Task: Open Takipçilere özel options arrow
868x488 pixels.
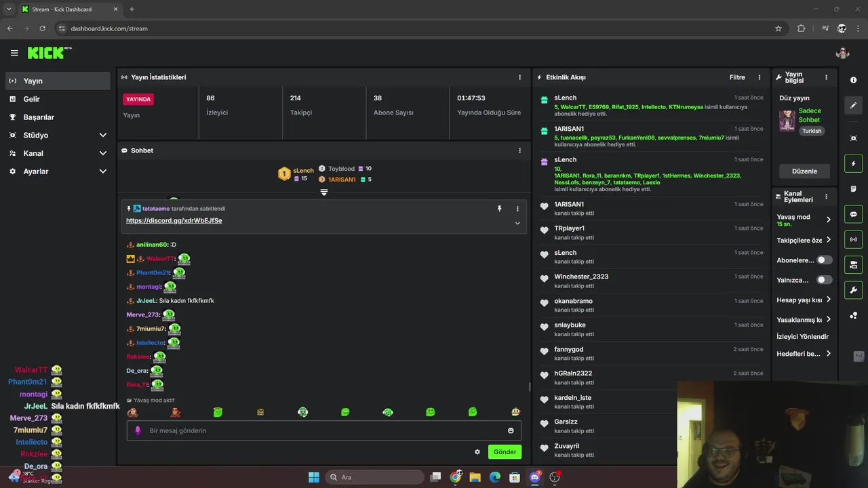Action: coord(828,240)
